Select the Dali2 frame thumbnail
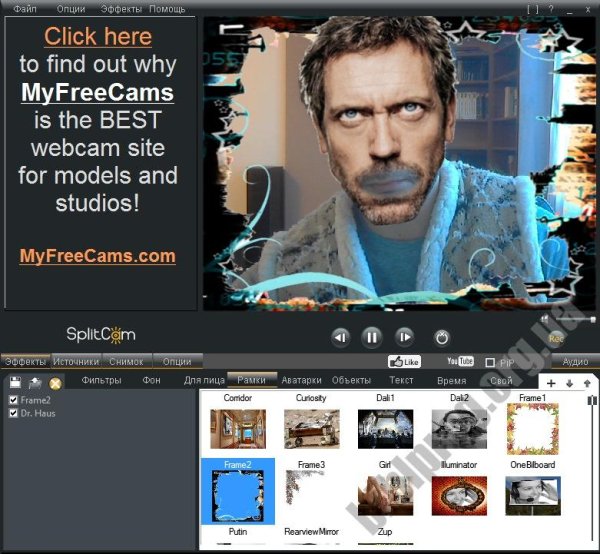Viewport: 600px width, 554px height. 459,429
